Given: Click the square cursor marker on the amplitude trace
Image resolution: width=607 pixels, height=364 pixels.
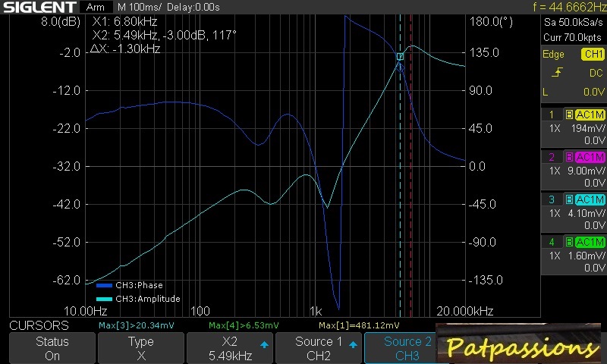Looking at the screenshot, I should pyautogui.click(x=400, y=56).
